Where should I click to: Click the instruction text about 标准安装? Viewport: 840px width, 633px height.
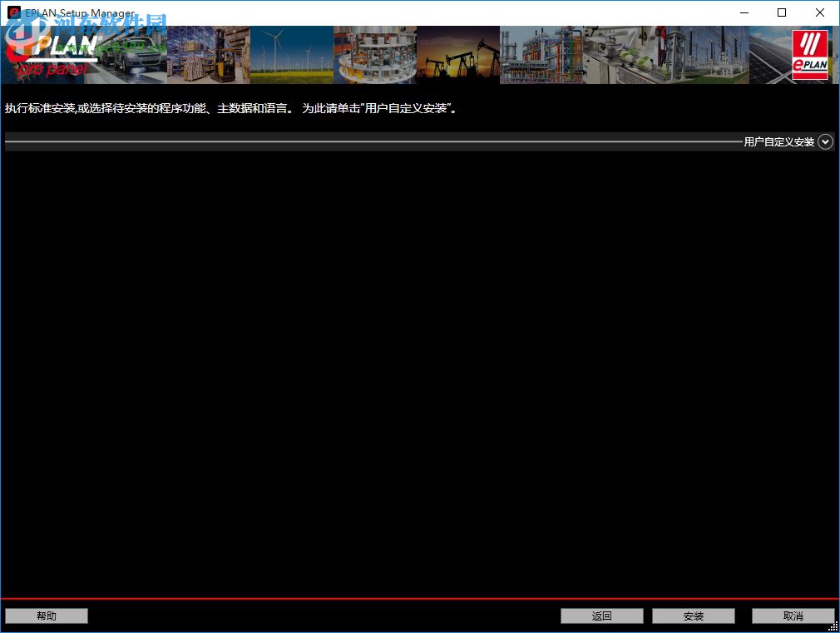(231, 108)
